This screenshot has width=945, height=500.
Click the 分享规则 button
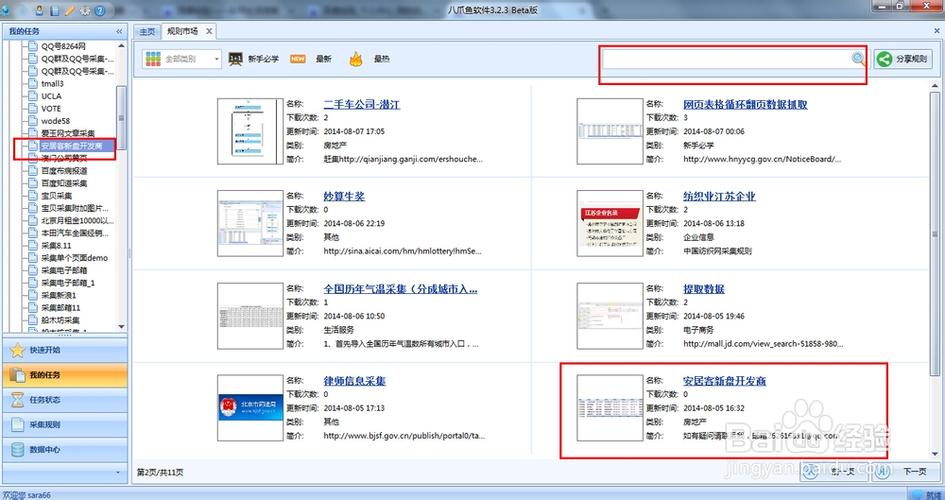903,59
